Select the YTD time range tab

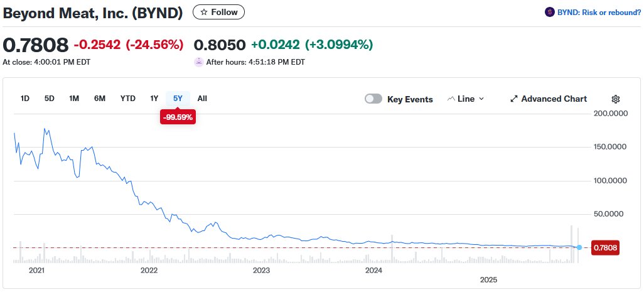(127, 99)
